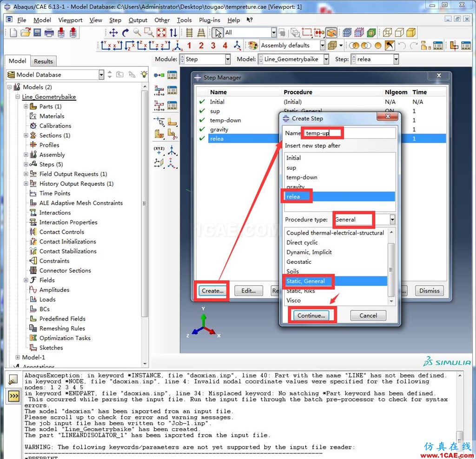Click Create in Step Manager

212,291
